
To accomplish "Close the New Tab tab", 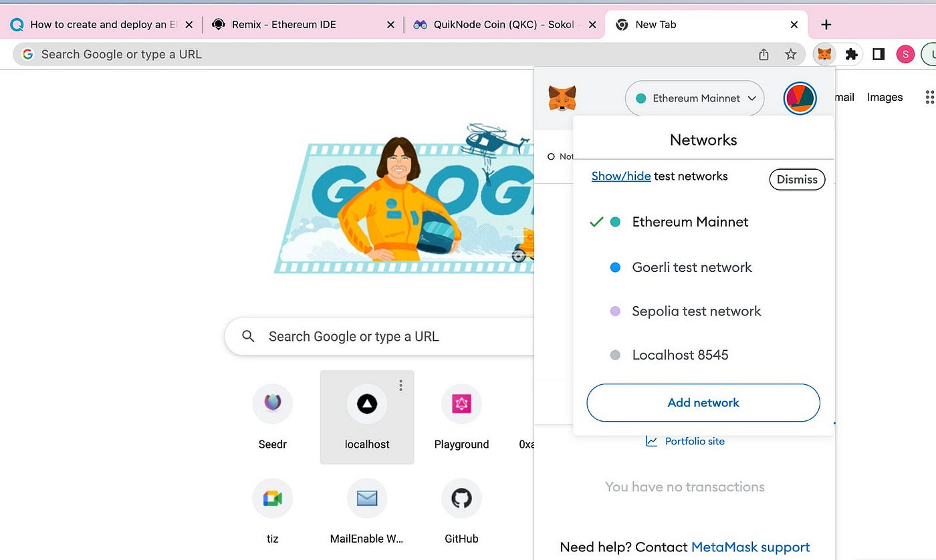I will pos(794,25).
